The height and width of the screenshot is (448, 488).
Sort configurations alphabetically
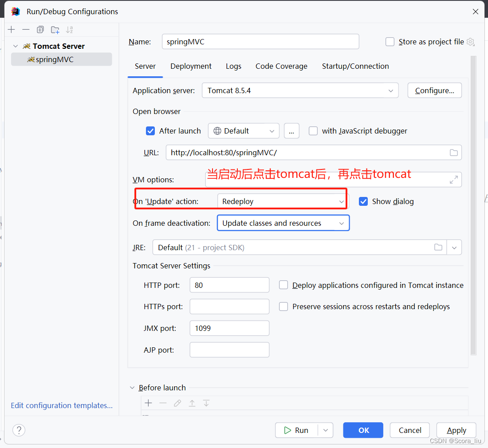(69, 30)
